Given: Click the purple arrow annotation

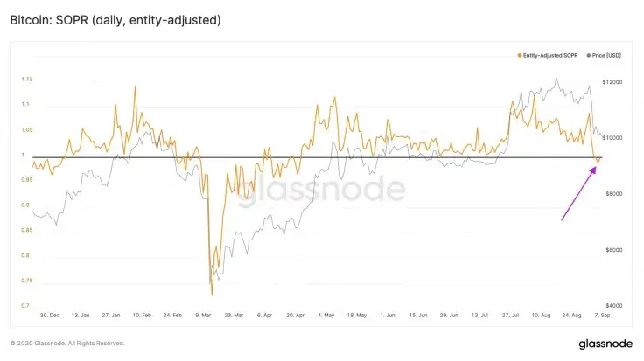Looking at the screenshot, I should click(578, 193).
